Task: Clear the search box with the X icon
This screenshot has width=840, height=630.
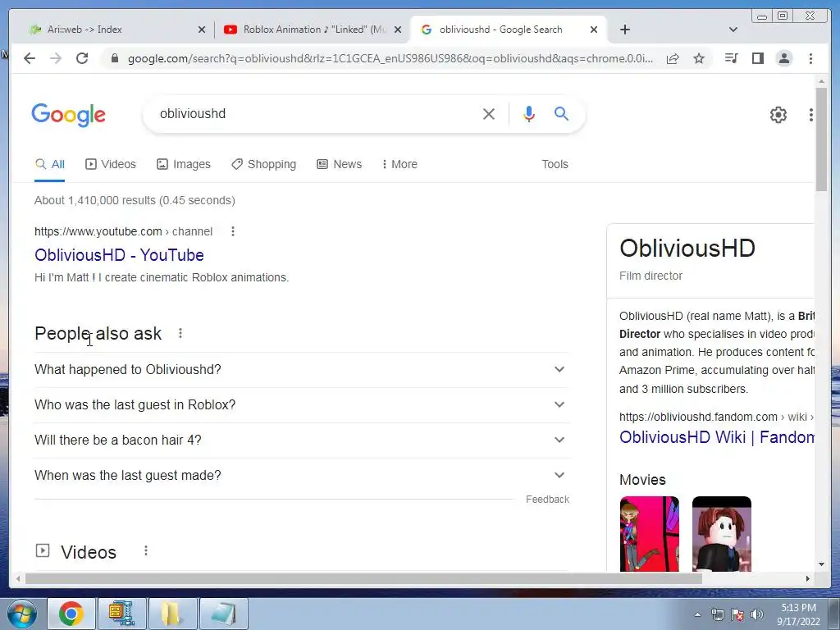Action: tap(489, 113)
